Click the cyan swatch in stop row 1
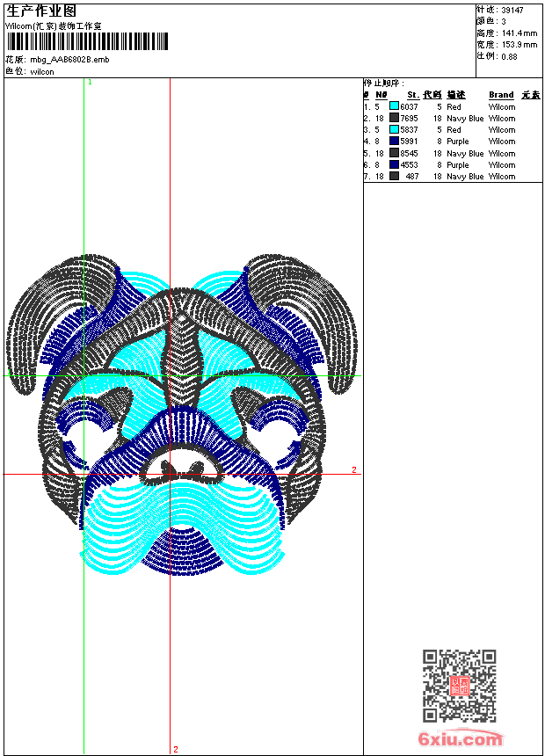 394,106
